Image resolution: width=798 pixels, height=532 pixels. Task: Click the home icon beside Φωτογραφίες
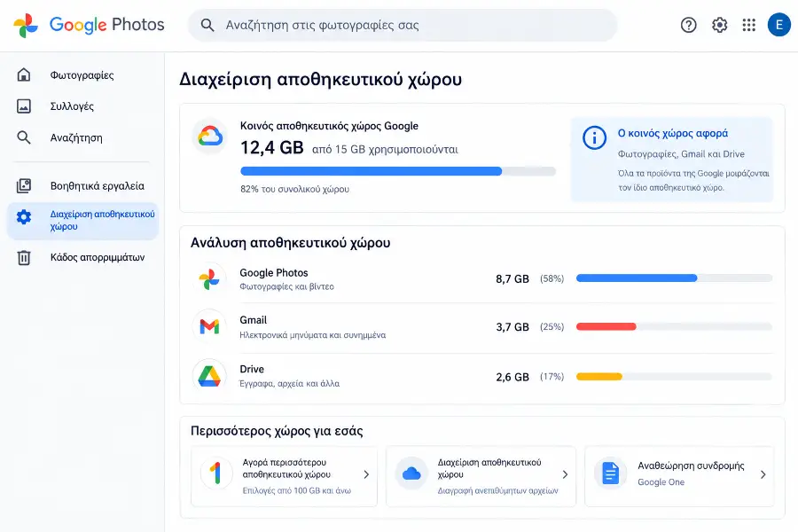(x=24, y=74)
